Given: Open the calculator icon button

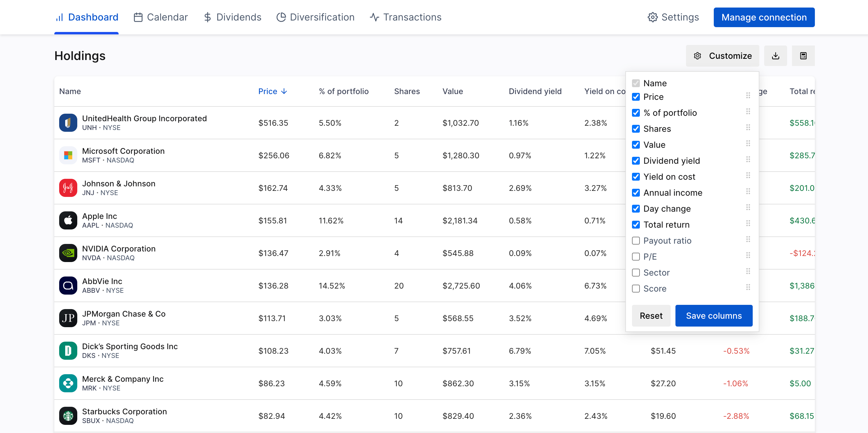Looking at the screenshot, I should [803, 56].
